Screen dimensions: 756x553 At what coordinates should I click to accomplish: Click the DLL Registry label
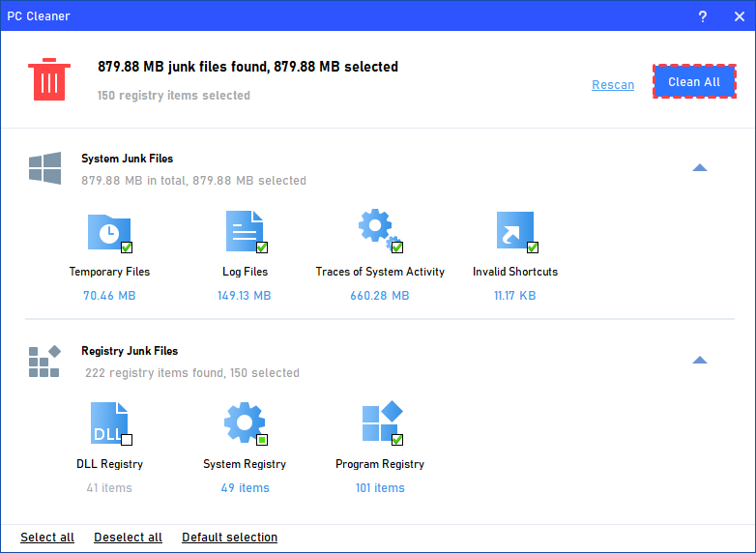(x=109, y=464)
